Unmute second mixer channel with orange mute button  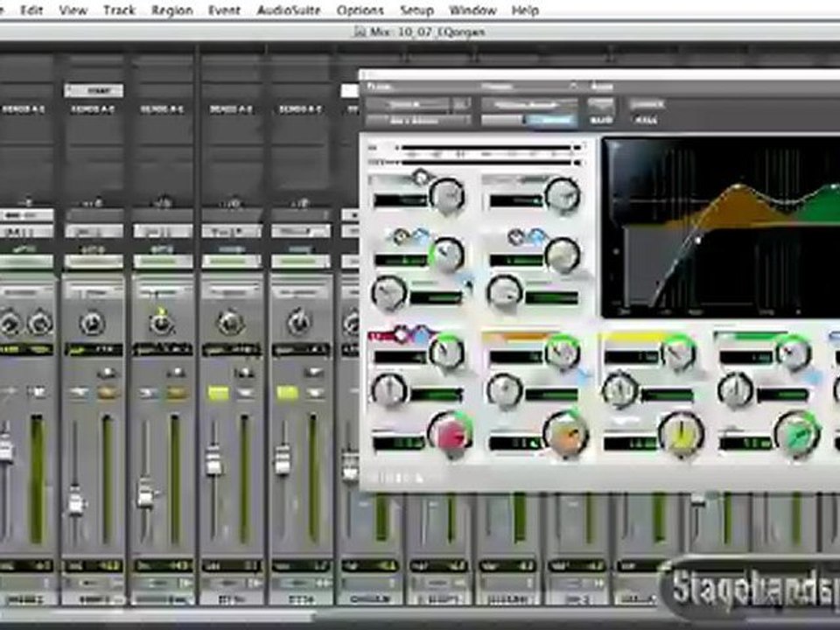108,393
